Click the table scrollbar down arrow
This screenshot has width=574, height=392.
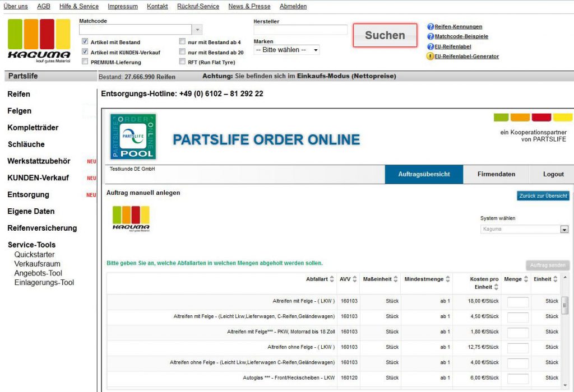click(565, 385)
